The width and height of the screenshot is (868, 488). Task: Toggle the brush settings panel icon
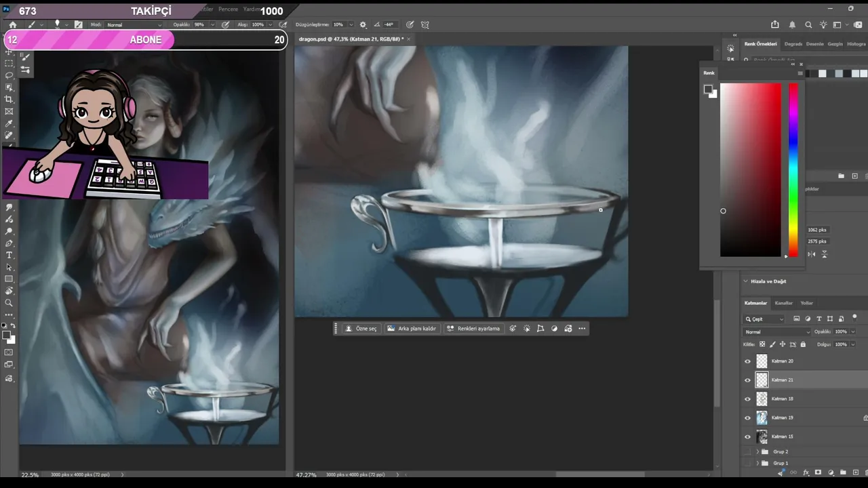(79, 25)
